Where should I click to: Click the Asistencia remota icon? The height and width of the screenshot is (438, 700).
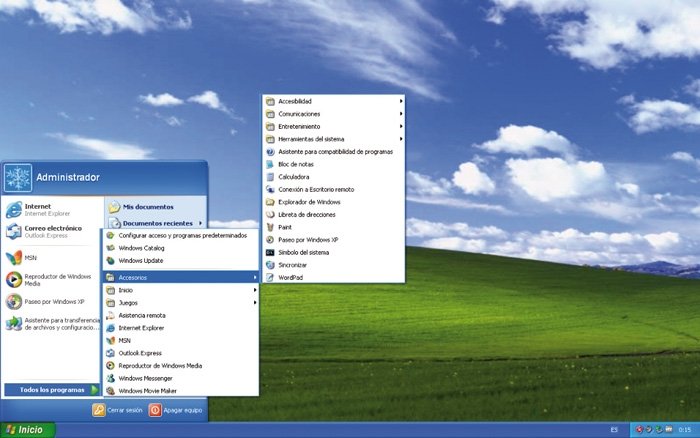[x=110, y=315]
